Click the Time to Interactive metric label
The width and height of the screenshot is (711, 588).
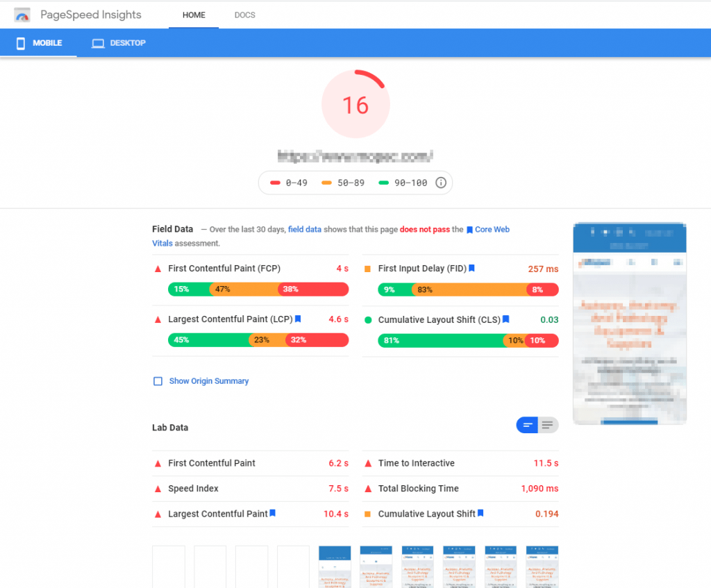pyautogui.click(x=417, y=463)
